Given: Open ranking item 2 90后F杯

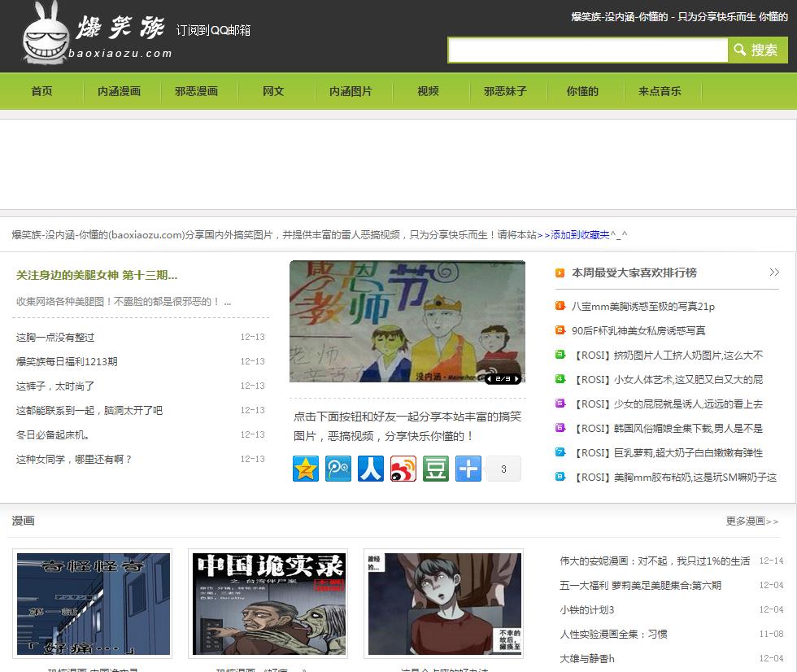Looking at the screenshot, I should (x=638, y=331).
